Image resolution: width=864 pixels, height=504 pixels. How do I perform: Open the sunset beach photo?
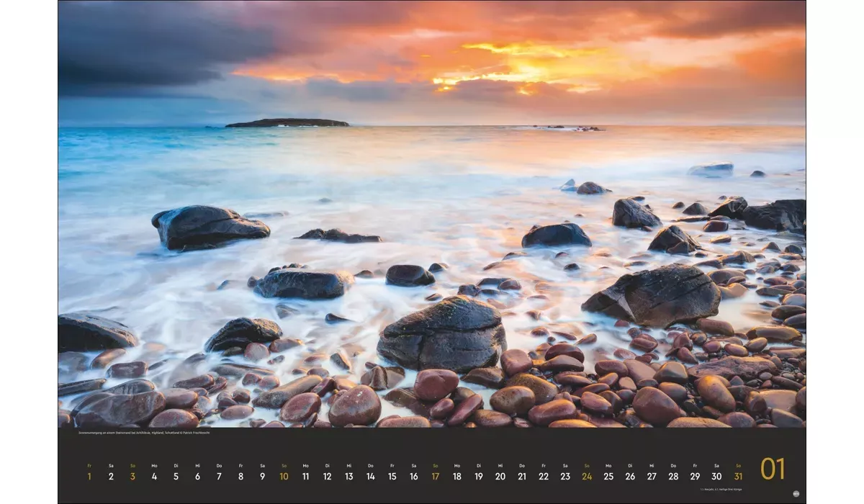[x=432, y=214]
